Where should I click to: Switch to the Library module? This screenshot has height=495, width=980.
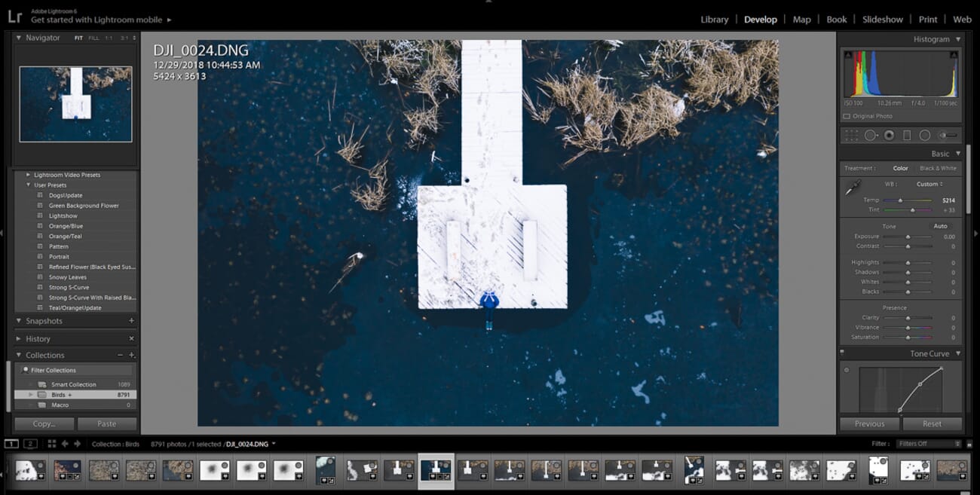714,20
